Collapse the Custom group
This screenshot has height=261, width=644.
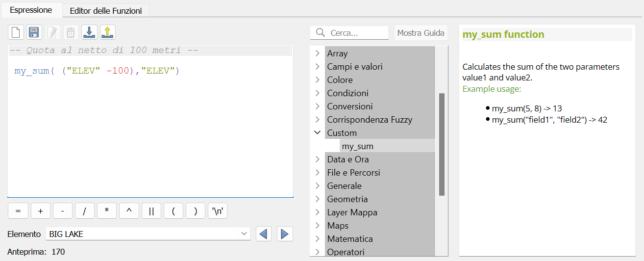coord(317,133)
